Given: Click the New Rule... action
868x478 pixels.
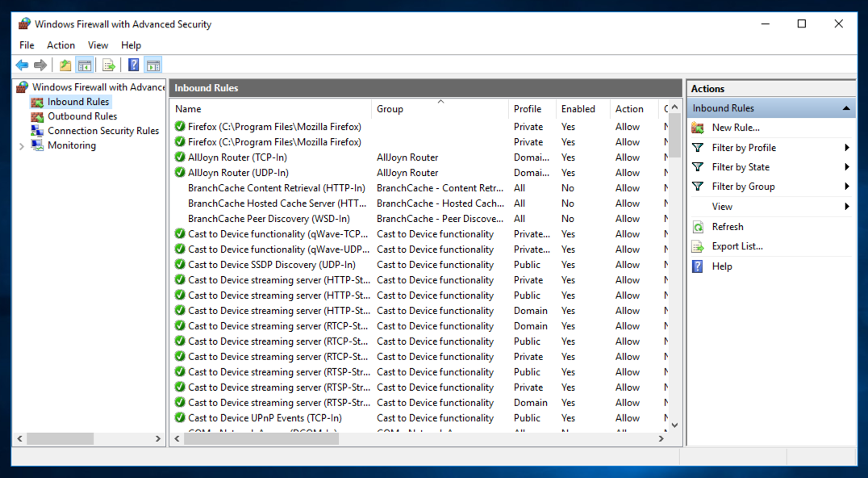Looking at the screenshot, I should (x=736, y=128).
